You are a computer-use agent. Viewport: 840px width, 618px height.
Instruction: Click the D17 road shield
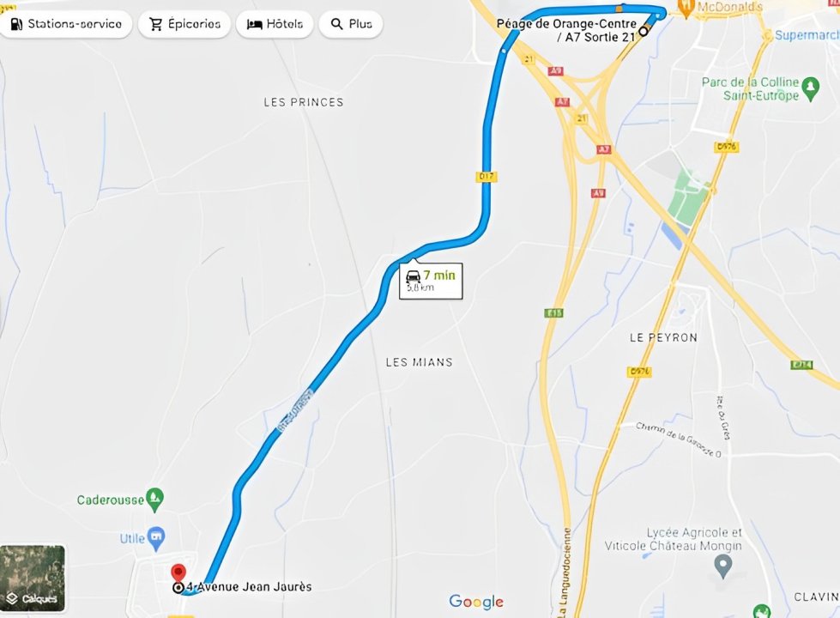point(486,176)
